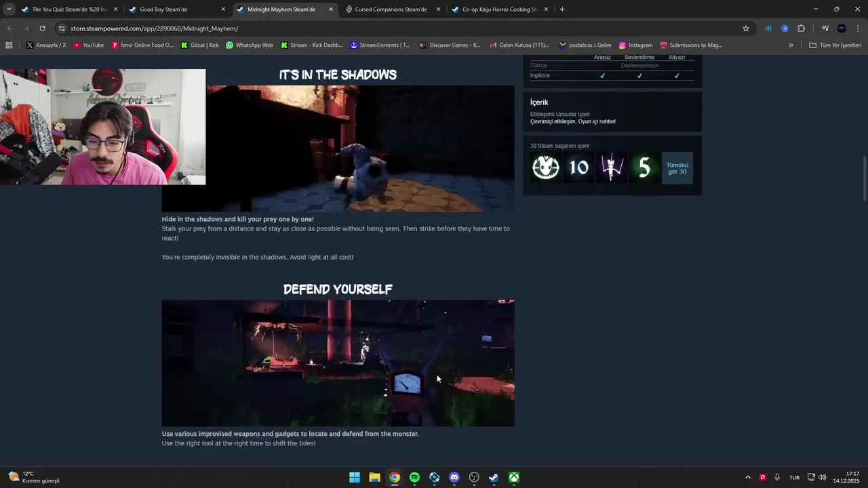Open the Chrome profile avatar
The width and height of the screenshot is (868, 488).
842,28
